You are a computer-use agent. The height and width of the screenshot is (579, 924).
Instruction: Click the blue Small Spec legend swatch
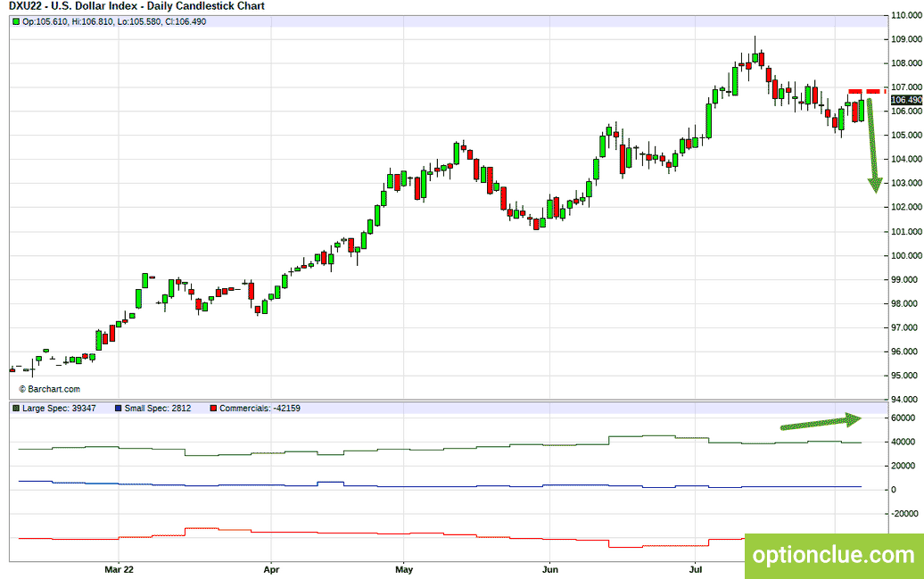pyautogui.click(x=119, y=408)
